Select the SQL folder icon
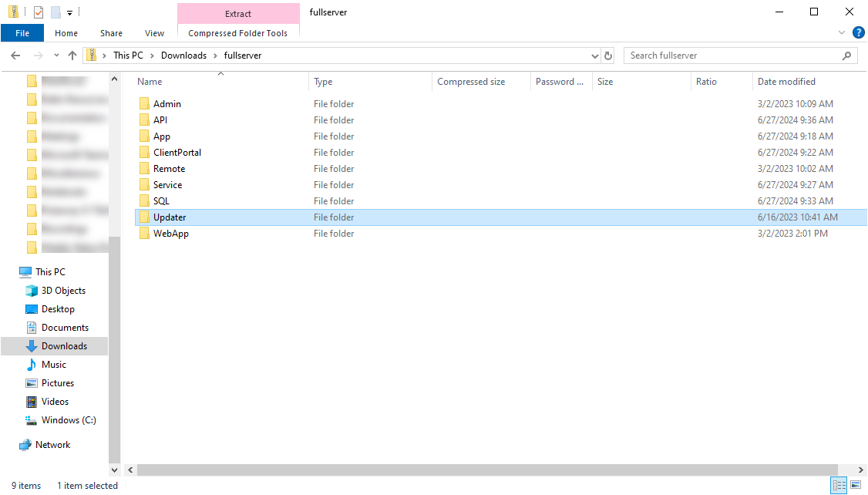The width and height of the screenshot is (868, 495). 143,201
